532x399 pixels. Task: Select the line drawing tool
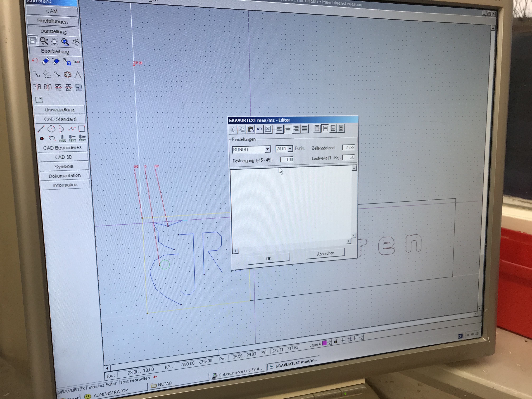click(41, 129)
